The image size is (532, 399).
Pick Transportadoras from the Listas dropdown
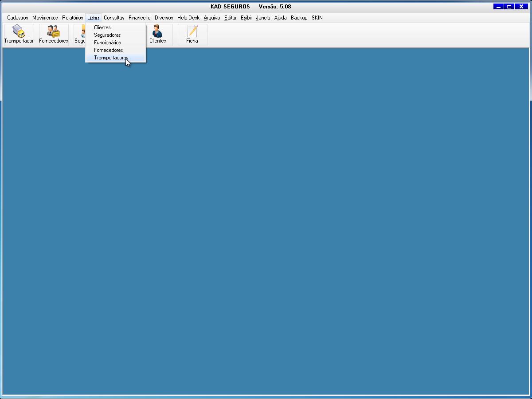[x=111, y=58]
